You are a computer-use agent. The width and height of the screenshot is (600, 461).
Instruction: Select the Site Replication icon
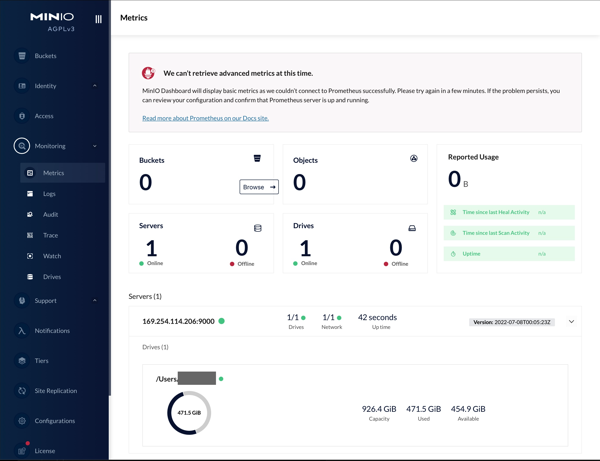[x=22, y=391]
